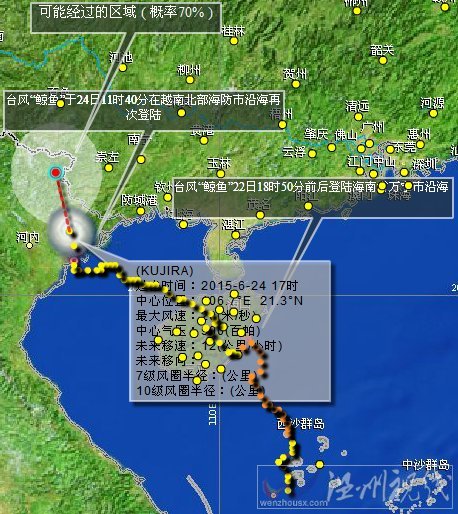Click the 贺州 city marker dot
The width and height of the screenshot is (458, 514).
pos(296,84)
